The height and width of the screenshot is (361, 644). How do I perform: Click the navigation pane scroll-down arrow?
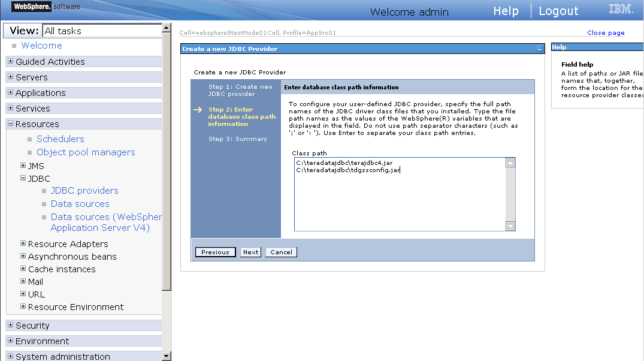167,356
